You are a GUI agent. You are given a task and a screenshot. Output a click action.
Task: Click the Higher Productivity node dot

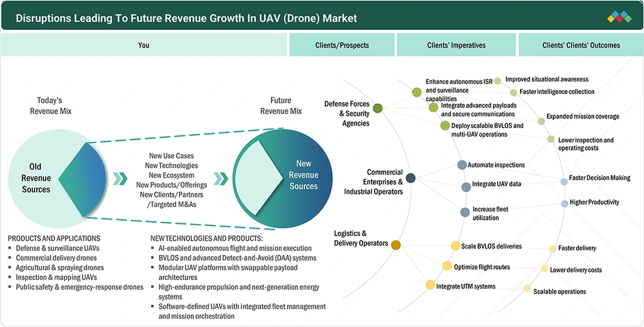565,203
